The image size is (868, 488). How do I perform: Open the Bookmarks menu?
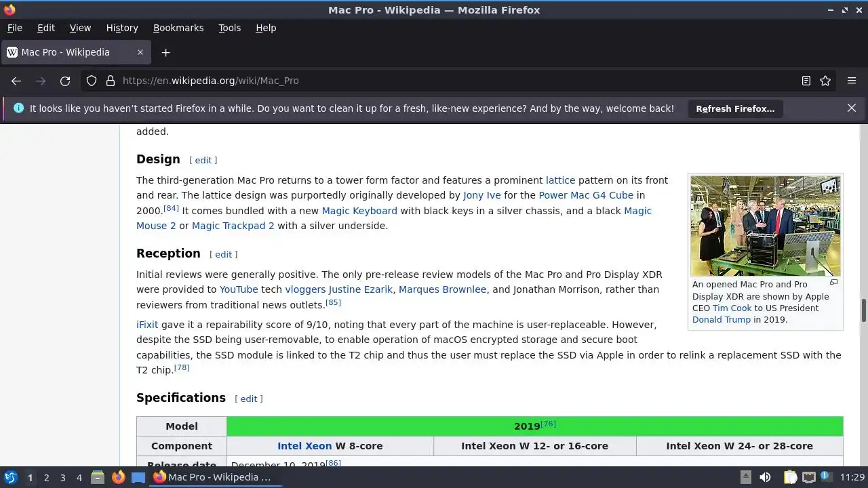coord(178,28)
